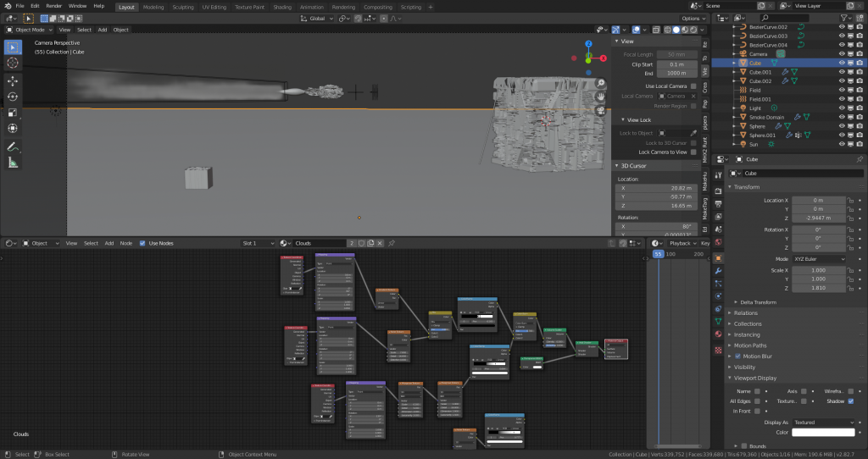Hide Smoke Domain via eye icon
This screenshot has width=868, height=459.
tap(842, 117)
